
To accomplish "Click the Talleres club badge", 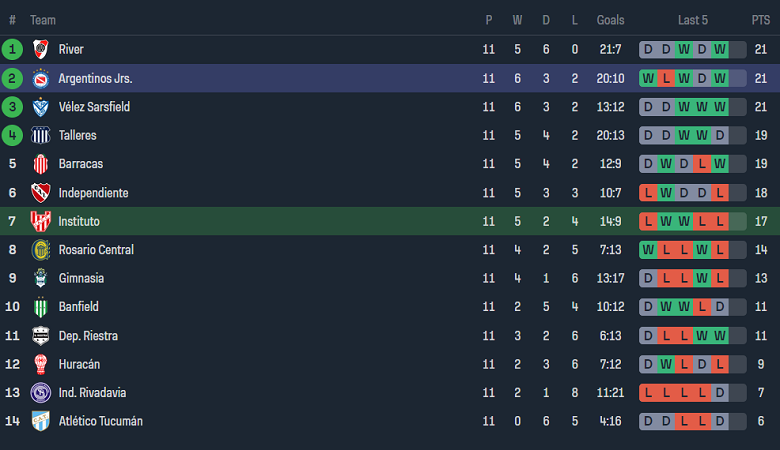I will pos(41,135).
